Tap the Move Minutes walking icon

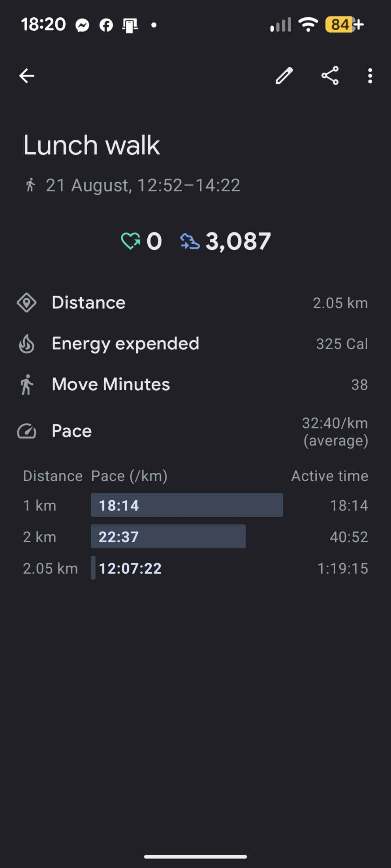(x=26, y=385)
